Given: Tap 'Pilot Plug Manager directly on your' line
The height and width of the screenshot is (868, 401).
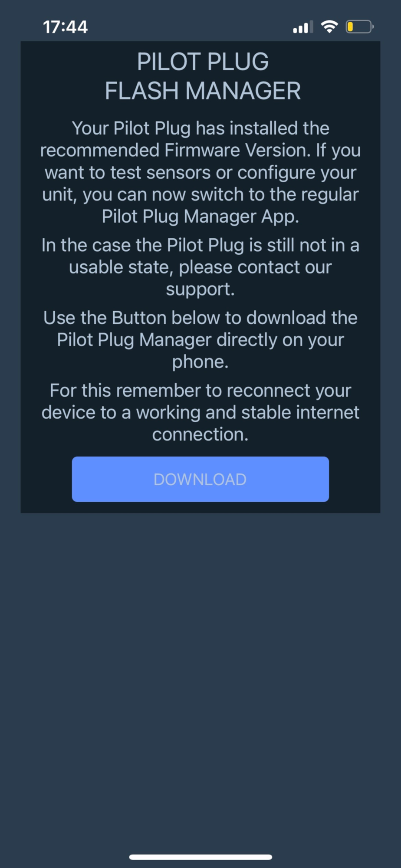Looking at the screenshot, I should pyautogui.click(x=200, y=340).
